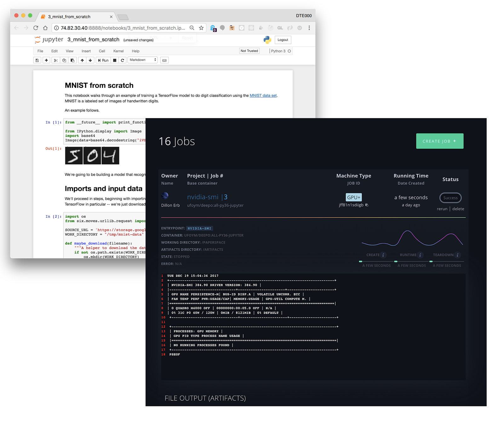
Task: Select the 3_mnist_from_scratch browser tab
Action: (76, 17)
